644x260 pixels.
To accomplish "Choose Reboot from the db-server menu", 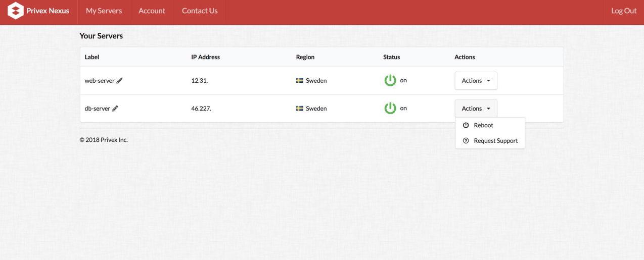I will [x=490, y=125].
